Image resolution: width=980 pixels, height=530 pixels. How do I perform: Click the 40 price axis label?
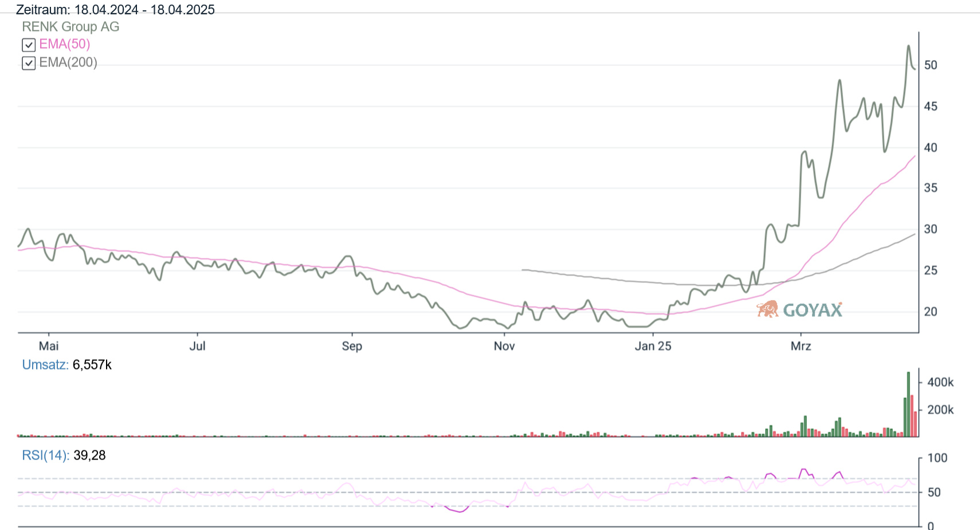click(931, 148)
